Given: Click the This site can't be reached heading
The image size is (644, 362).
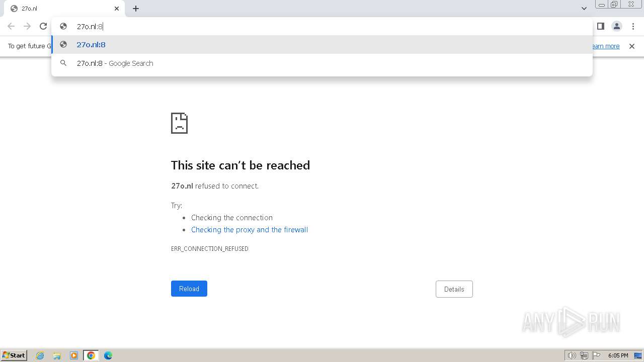Looking at the screenshot, I should pyautogui.click(x=240, y=165).
